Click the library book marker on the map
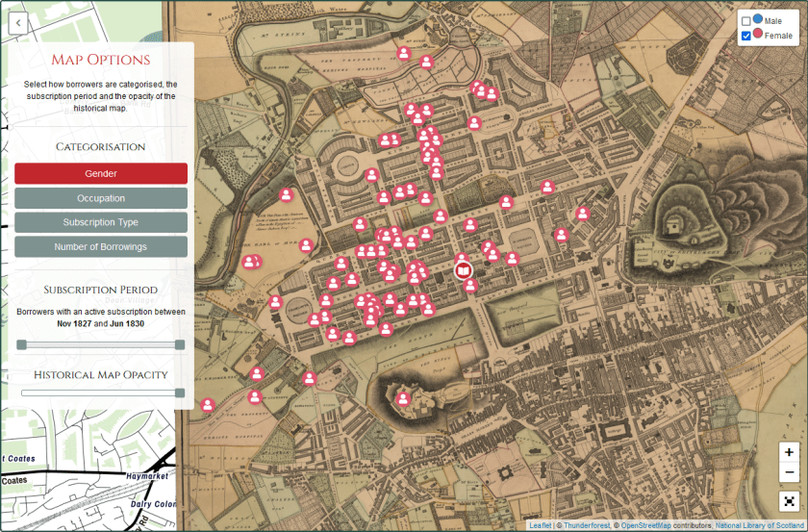Viewport: 808px width, 532px height. pyautogui.click(x=464, y=270)
